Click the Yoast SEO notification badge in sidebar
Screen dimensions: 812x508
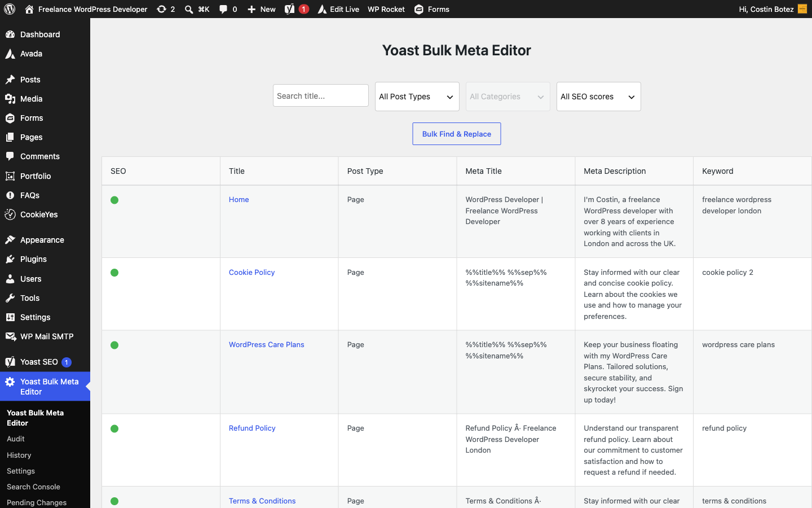tap(67, 362)
